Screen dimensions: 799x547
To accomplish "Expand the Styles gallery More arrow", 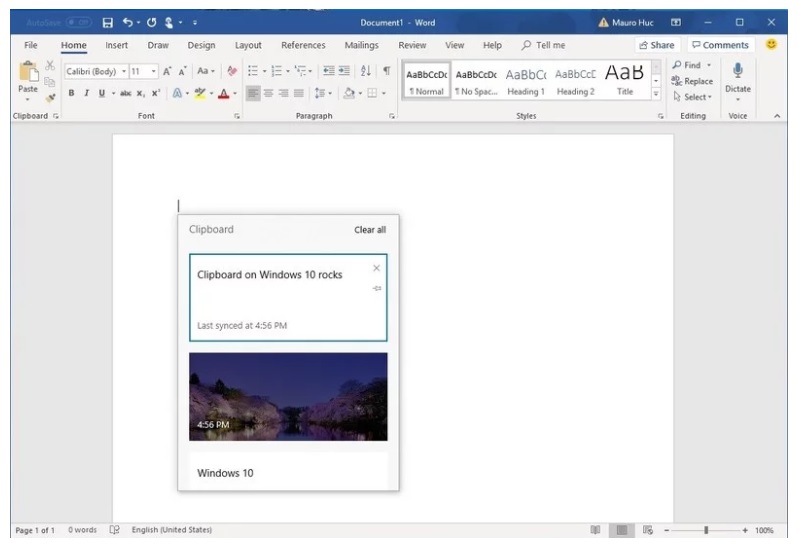I will click(x=656, y=94).
